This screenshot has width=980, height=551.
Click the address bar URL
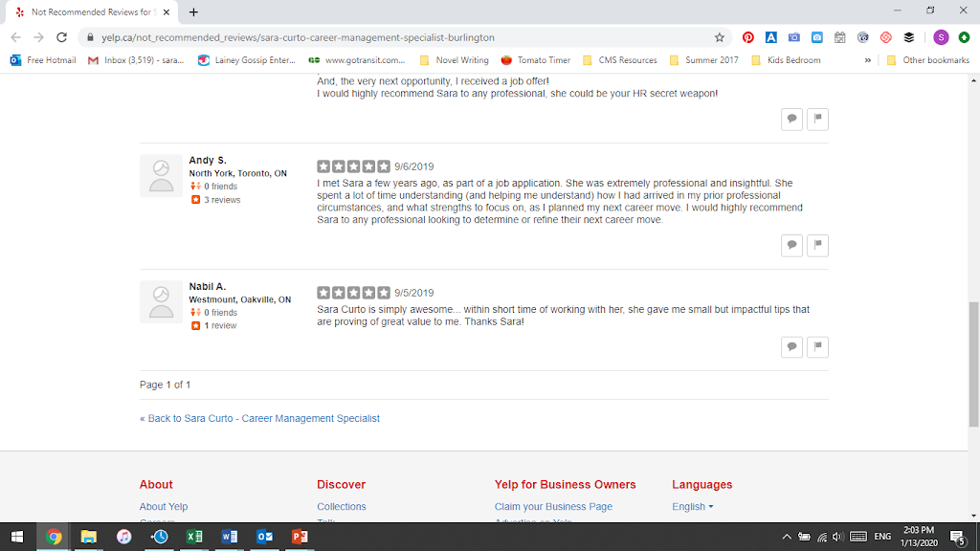(299, 37)
